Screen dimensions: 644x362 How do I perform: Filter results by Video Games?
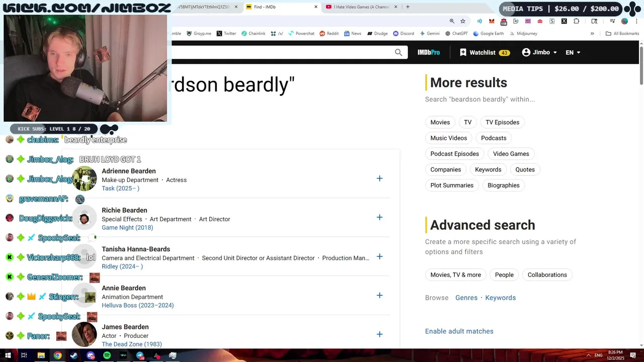tap(511, 154)
